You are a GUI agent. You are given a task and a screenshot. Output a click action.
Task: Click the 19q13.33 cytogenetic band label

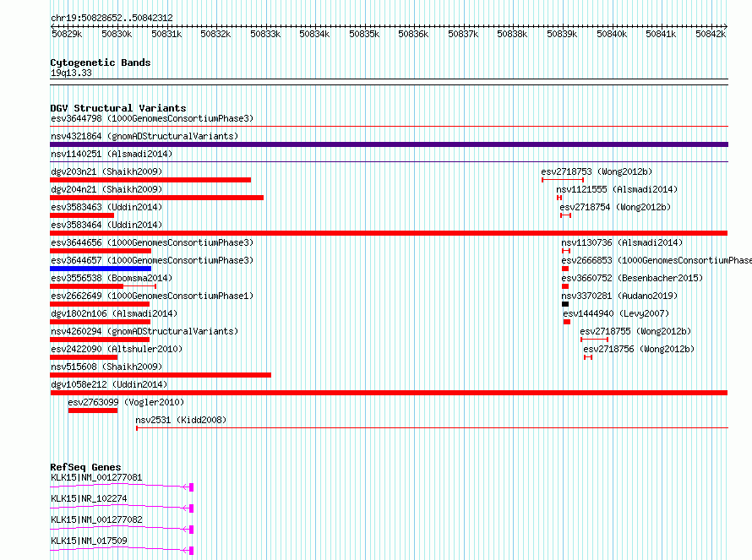[x=71, y=73]
